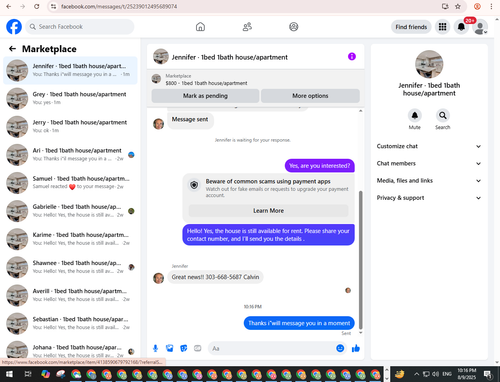Click 'Thanks i"will message you' sent bubble
Viewport: 500px width, 382px height.
(299, 323)
